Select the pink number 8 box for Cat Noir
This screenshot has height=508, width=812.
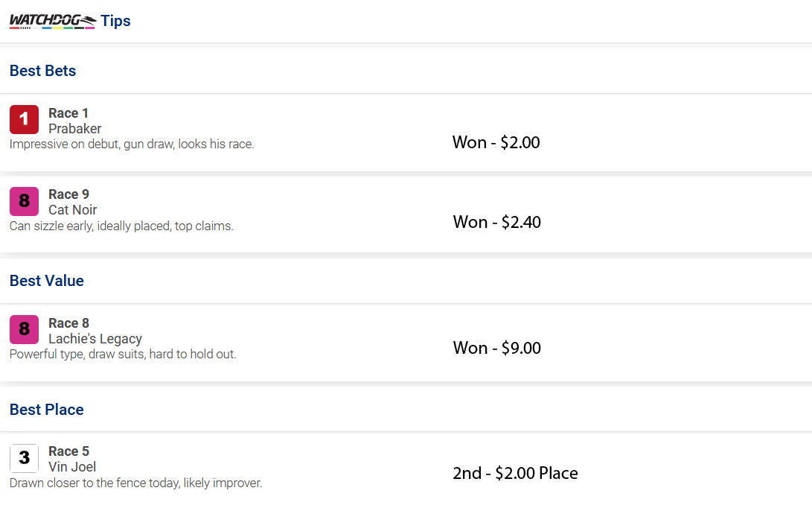tap(25, 201)
